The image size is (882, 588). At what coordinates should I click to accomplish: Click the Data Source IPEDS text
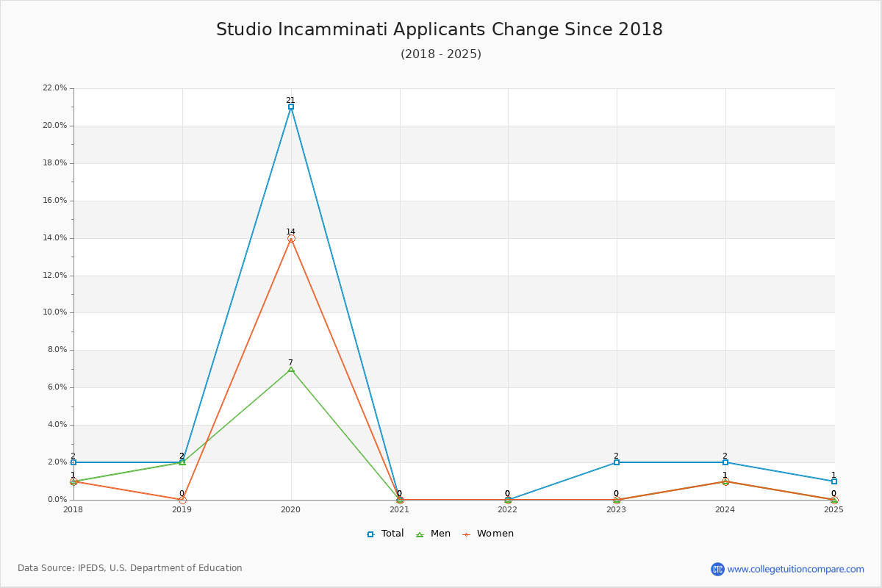tap(130, 568)
